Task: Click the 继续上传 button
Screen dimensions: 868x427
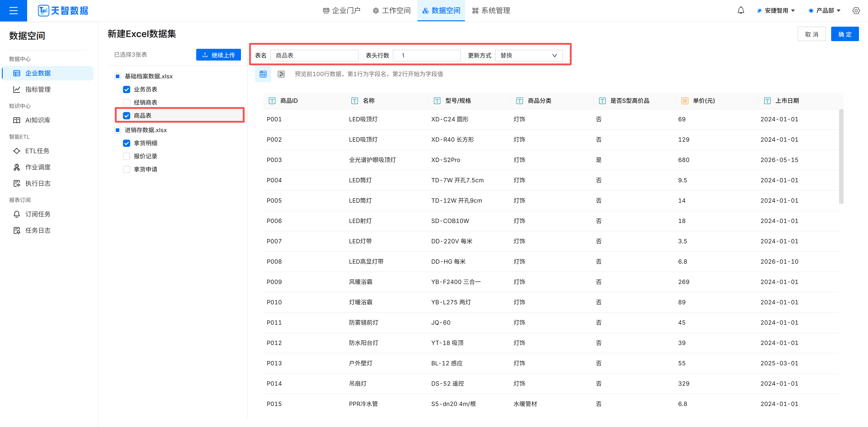Action: (x=218, y=55)
